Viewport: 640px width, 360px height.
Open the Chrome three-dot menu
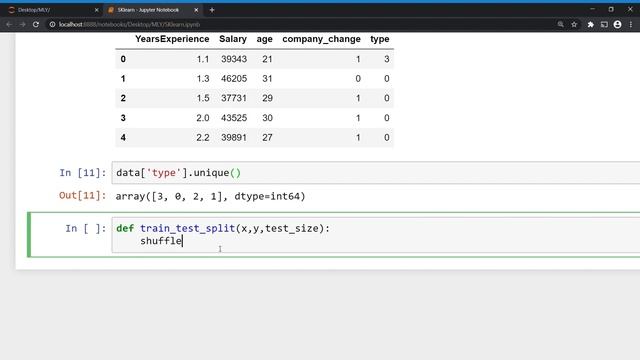click(x=631, y=24)
